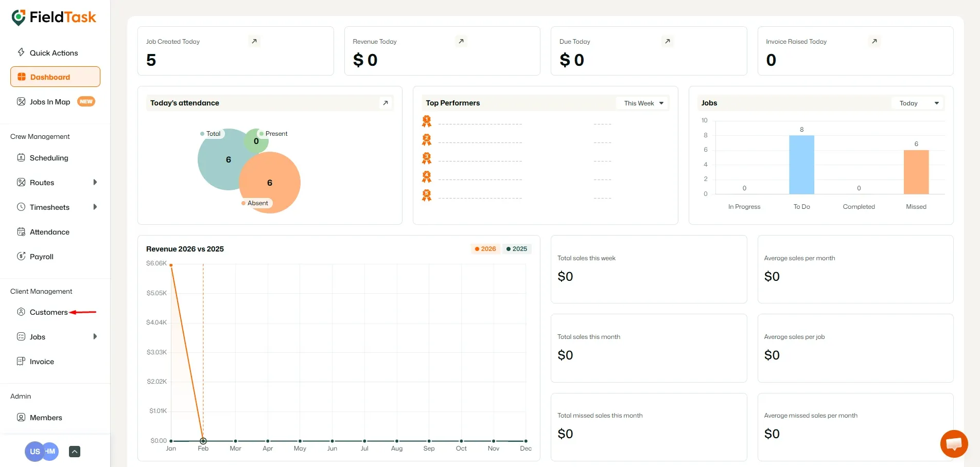Click the Customers icon under Client Management

tap(21, 312)
